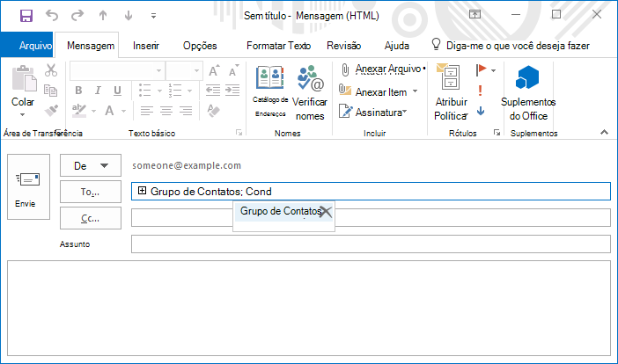Apply bulleted list
The image size is (618, 364).
pyautogui.click(x=145, y=90)
